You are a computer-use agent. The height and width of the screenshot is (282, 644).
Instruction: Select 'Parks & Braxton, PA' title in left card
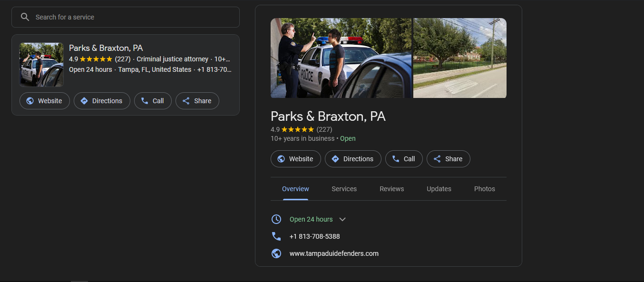[x=106, y=48]
